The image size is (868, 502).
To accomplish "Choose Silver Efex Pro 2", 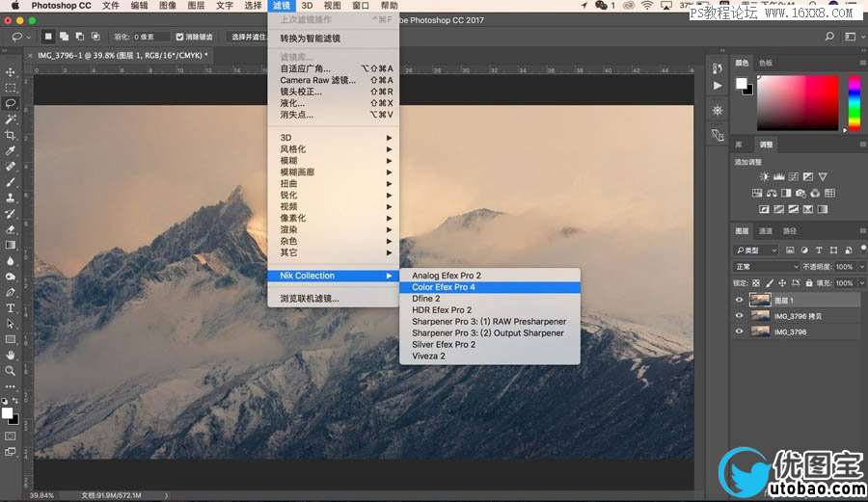I will point(489,344).
